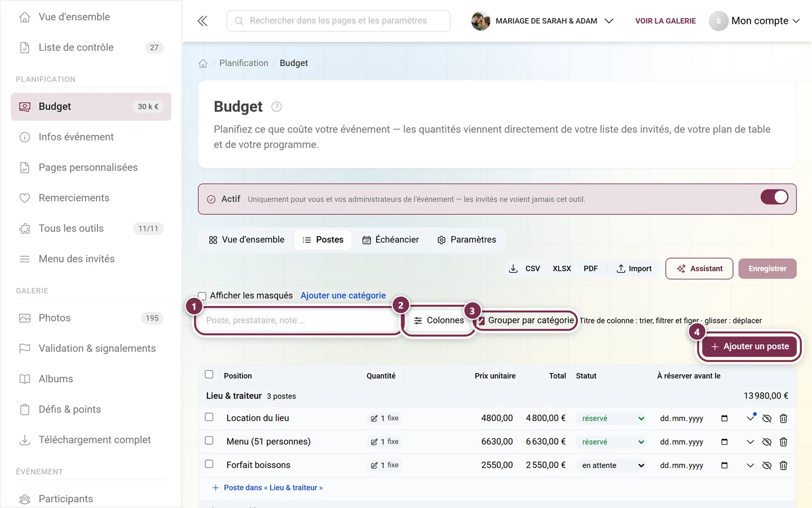Click the Ajouter une catégorie link
The image size is (812, 508).
(343, 296)
